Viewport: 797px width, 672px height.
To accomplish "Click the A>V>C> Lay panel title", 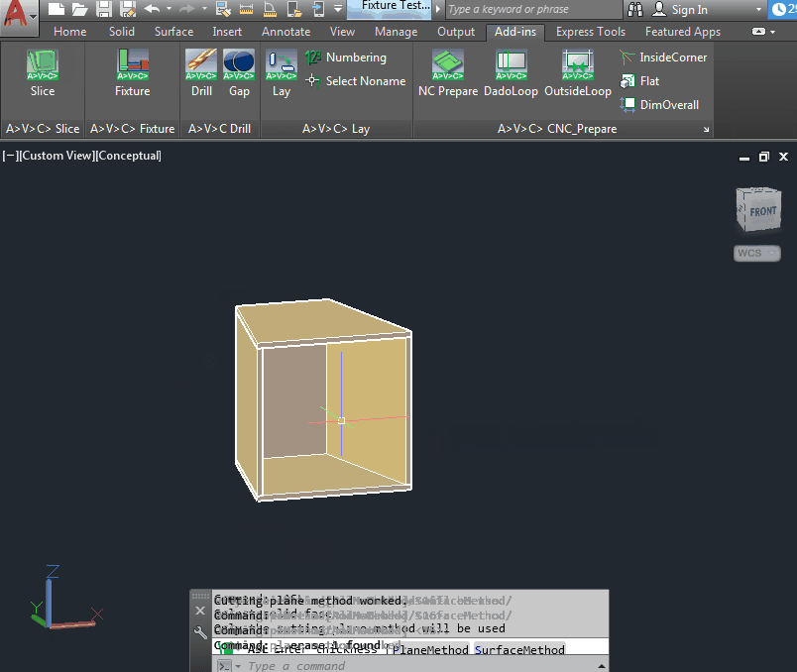I will 336,129.
